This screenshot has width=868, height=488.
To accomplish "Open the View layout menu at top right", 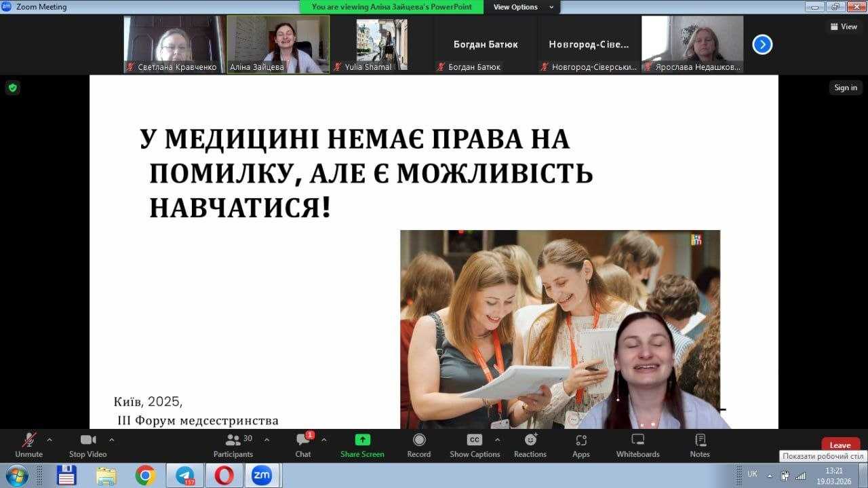I will click(844, 26).
